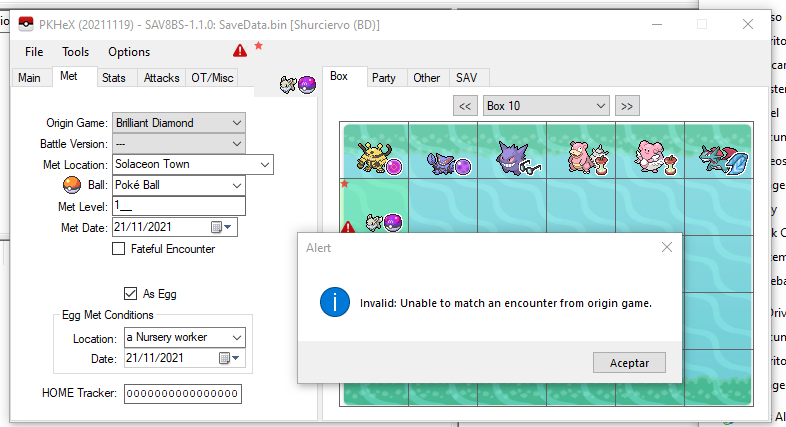Click the red legality warning triangle icon

pyautogui.click(x=240, y=50)
